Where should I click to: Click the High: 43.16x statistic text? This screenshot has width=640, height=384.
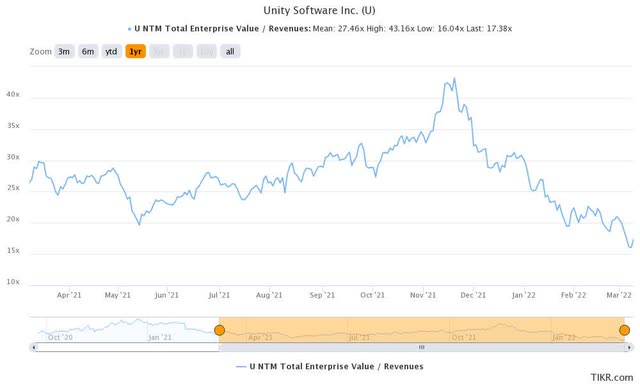click(390, 29)
